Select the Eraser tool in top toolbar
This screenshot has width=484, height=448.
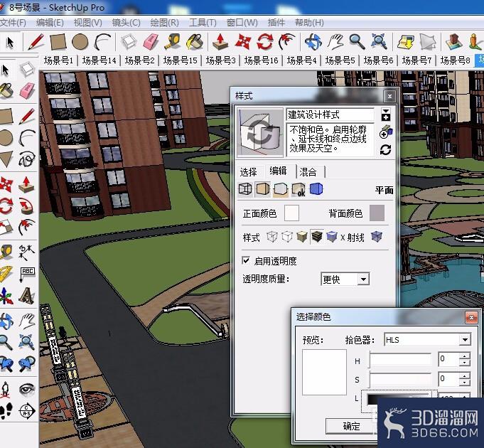(151, 42)
